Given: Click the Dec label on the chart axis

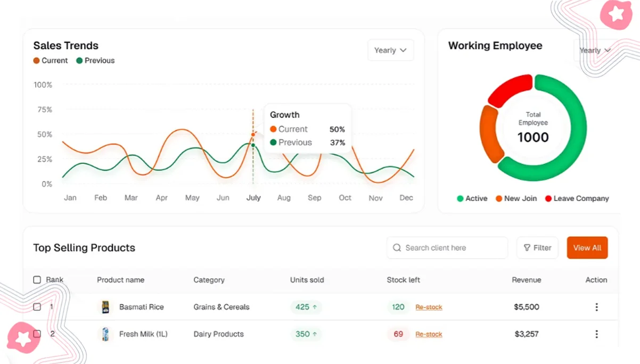Looking at the screenshot, I should (x=406, y=198).
